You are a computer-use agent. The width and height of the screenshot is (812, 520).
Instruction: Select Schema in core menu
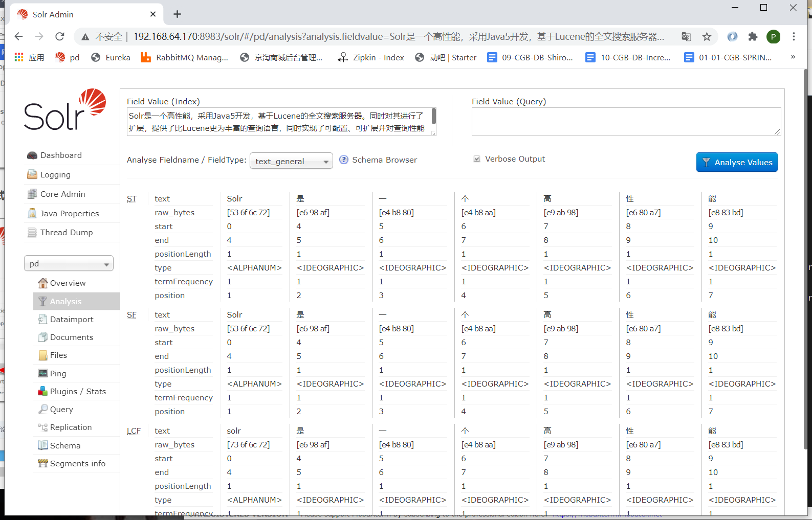point(76,446)
